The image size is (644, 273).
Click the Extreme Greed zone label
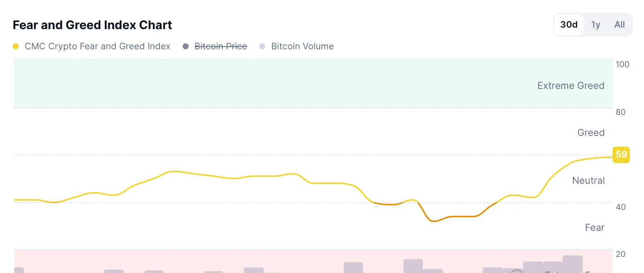[571, 86]
